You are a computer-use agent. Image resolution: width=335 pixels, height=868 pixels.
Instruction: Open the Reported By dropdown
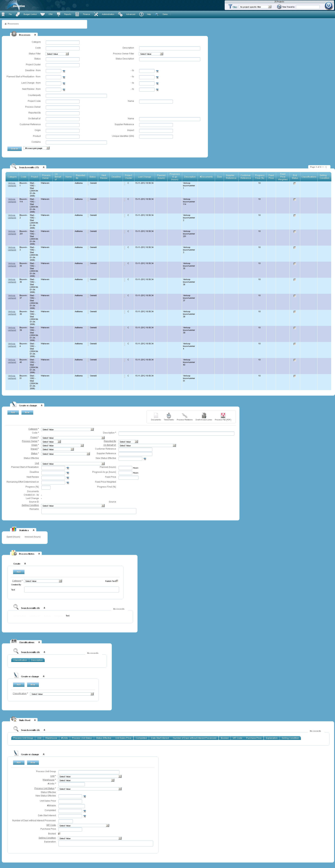(128, 442)
